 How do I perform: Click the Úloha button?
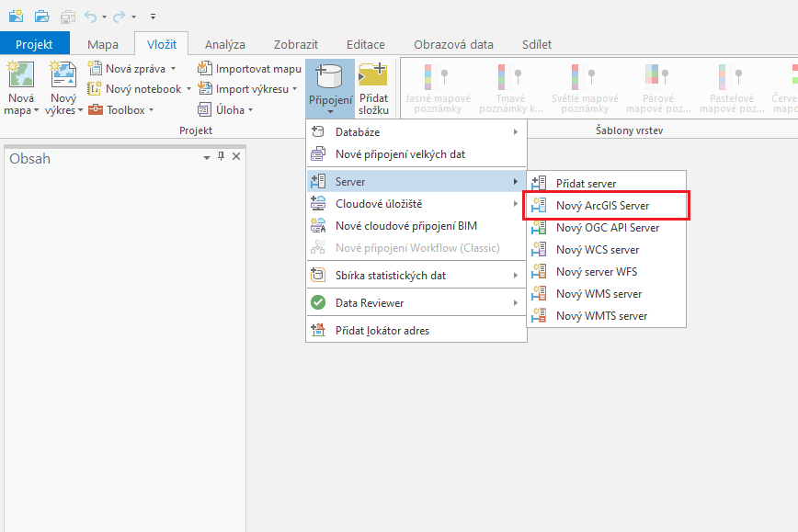[x=222, y=110]
